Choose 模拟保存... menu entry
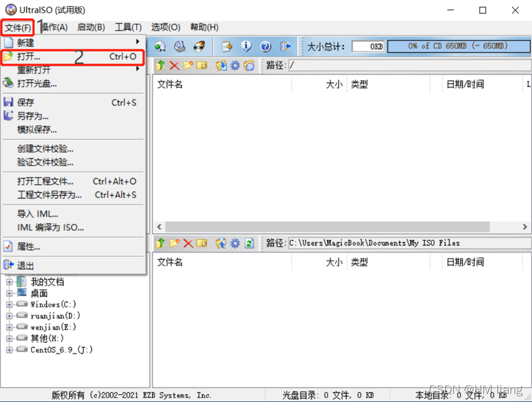Viewport: 532px width, 402px height. [73, 130]
